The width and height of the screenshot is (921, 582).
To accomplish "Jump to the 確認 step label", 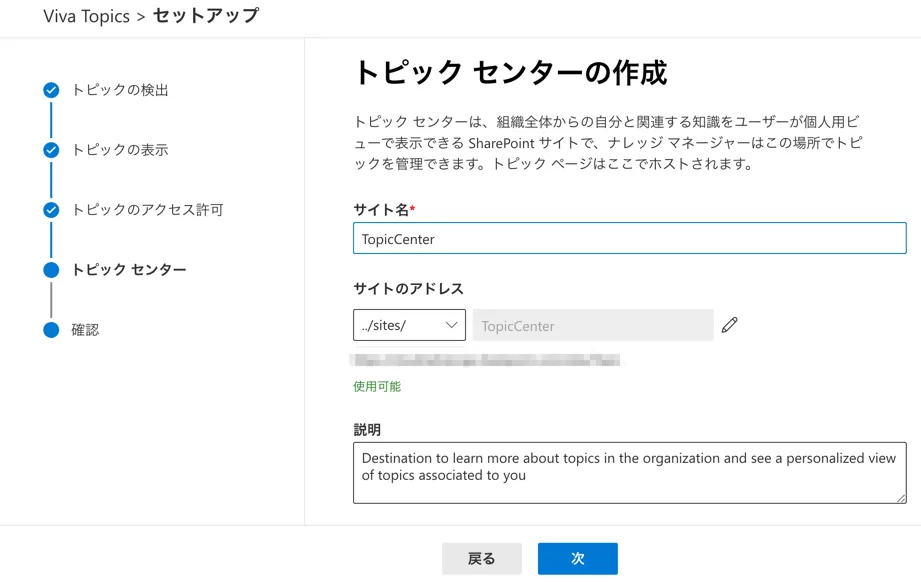I will click(x=85, y=330).
